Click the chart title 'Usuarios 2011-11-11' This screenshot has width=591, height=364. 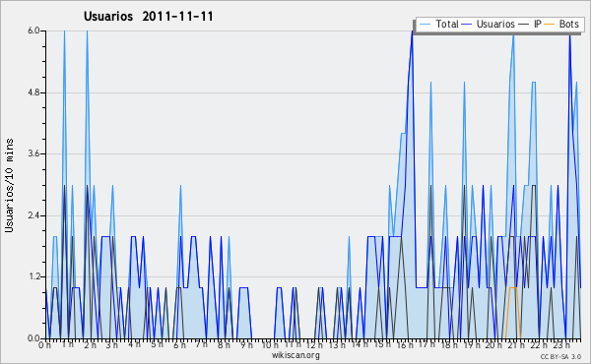coord(149,16)
